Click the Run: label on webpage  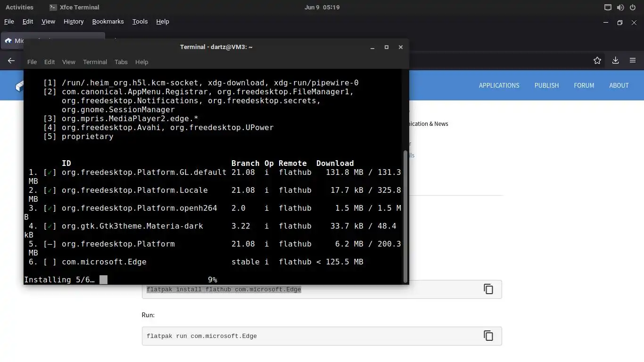(148, 315)
